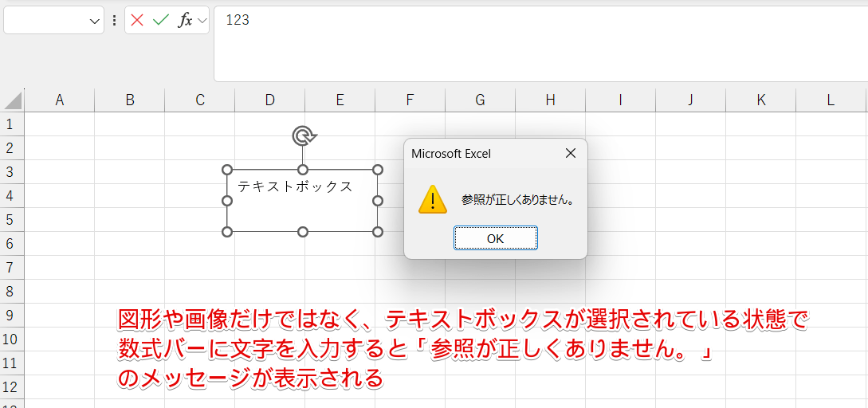Confirm the entry with the green check mark
The width and height of the screenshot is (868, 408).
[x=160, y=21]
